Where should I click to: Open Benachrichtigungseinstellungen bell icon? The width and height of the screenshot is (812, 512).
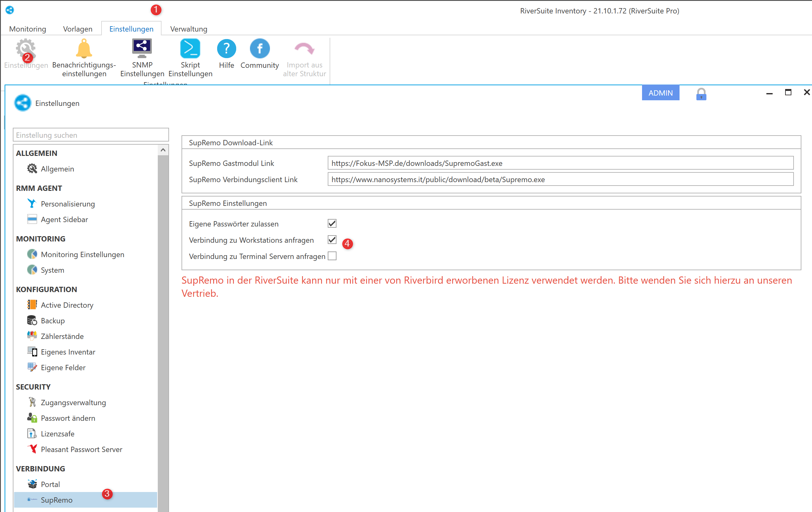coord(84,49)
